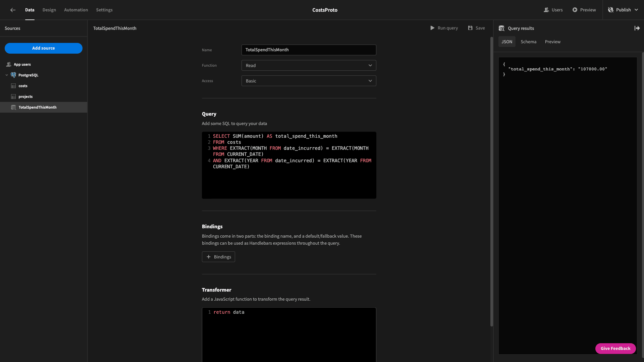Open the Automation tab
The width and height of the screenshot is (644, 362).
pyautogui.click(x=76, y=10)
